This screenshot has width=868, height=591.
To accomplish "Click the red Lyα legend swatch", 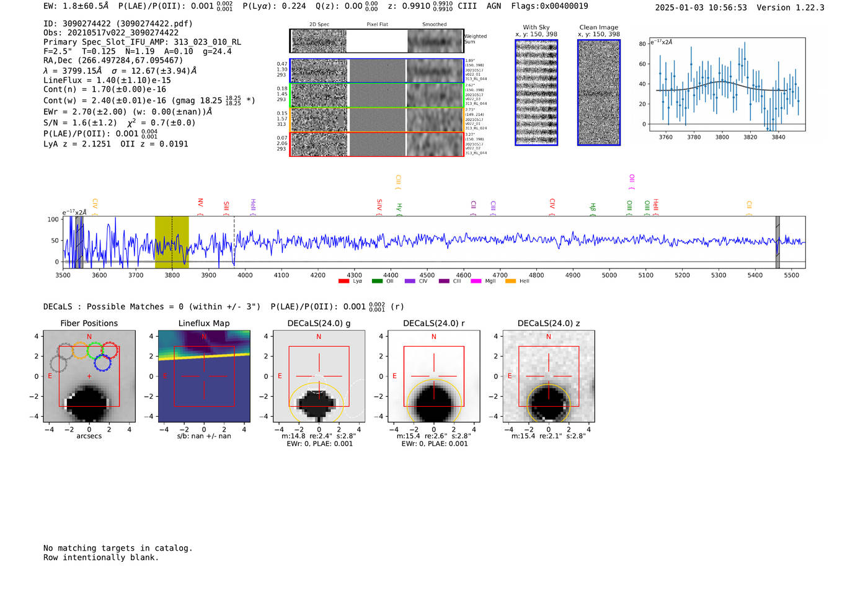I will pyautogui.click(x=343, y=282).
